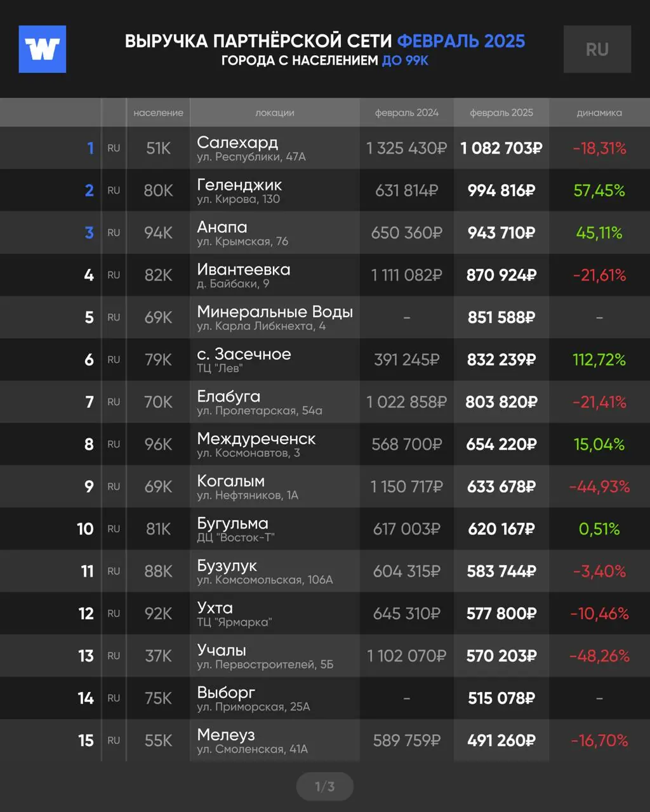
Task: Select the Минеральные Воды row
Action: pyautogui.click(x=325, y=317)
